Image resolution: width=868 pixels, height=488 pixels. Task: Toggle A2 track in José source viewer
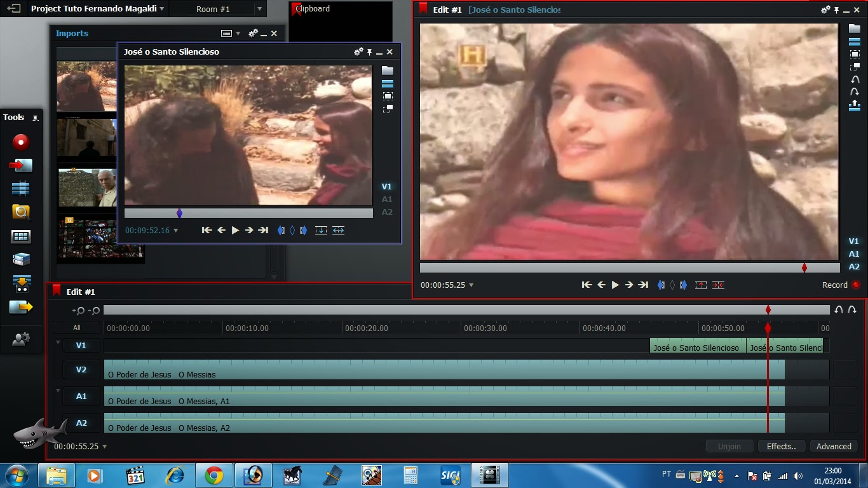point(386,212)
